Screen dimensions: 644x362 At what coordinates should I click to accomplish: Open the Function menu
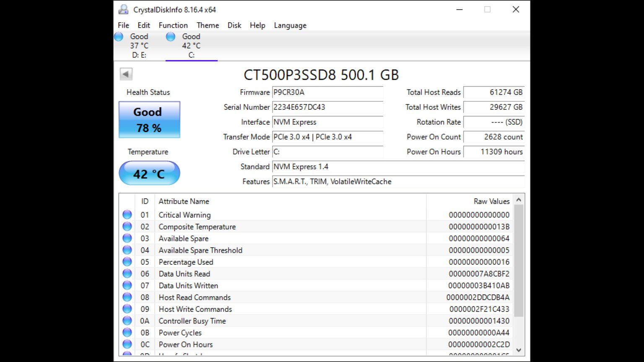173,25
